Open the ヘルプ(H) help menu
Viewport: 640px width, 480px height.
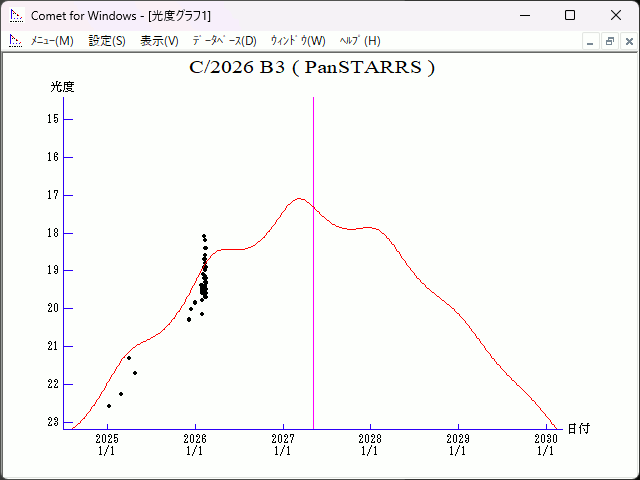point(360,41)
